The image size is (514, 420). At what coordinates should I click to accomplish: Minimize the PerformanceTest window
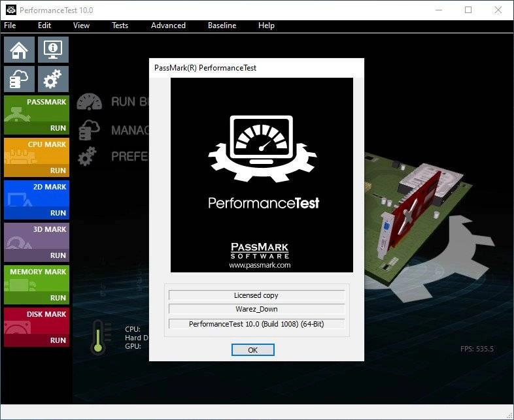point(439,10)
